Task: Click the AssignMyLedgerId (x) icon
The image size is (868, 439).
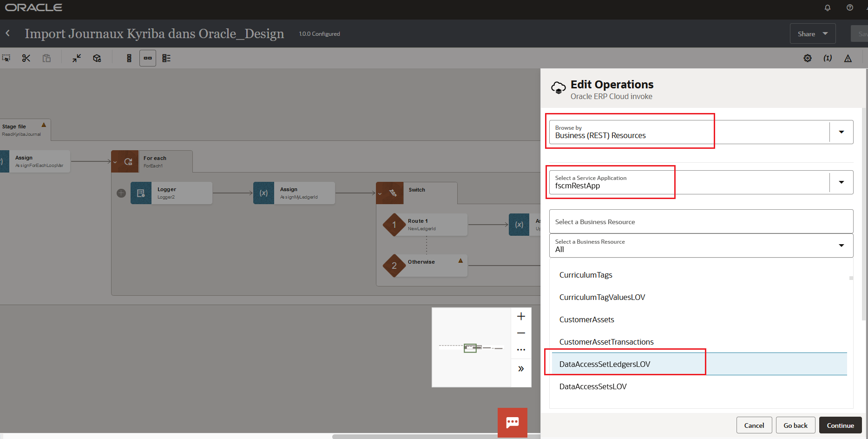Action: pyautogui.click(x=263, y=193)
